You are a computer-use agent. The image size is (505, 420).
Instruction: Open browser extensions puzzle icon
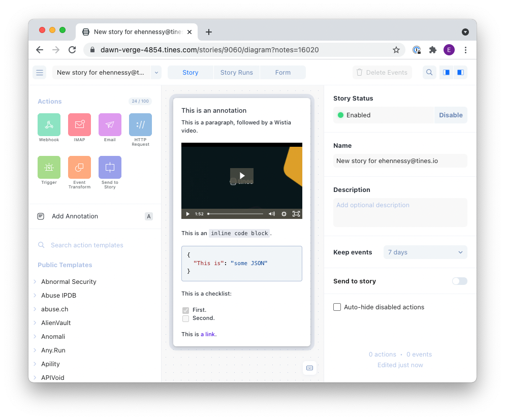click(x=432, y=50)
